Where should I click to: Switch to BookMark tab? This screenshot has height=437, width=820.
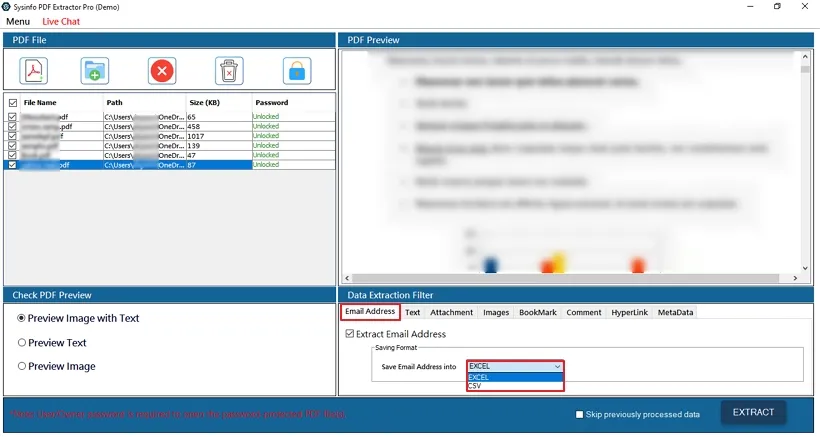538,313
